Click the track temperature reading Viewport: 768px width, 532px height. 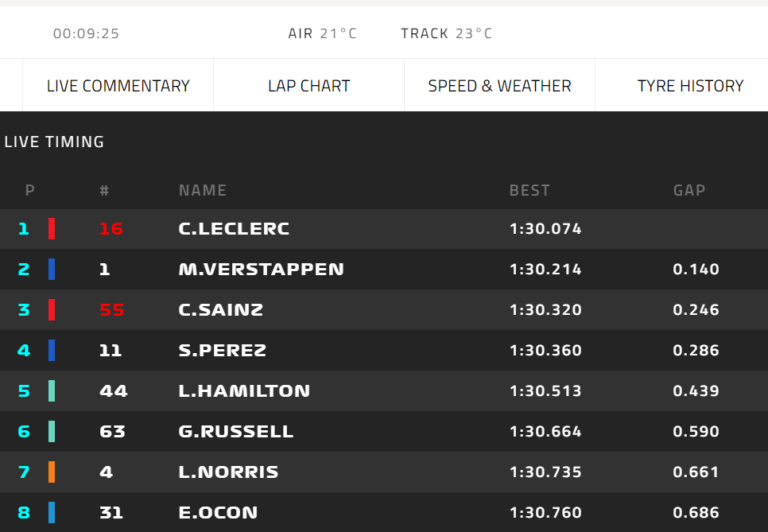[x=446, y=33]
